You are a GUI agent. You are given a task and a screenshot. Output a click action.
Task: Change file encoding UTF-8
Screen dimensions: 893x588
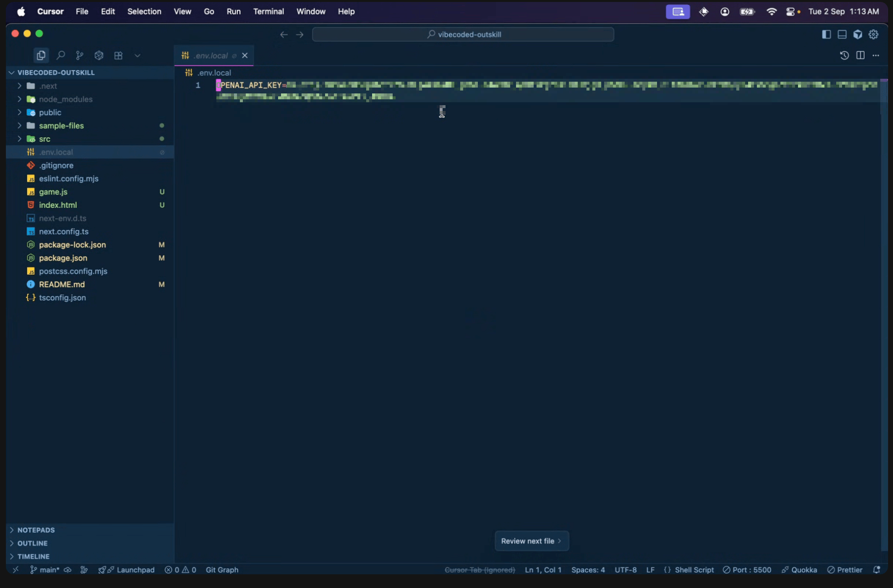click(626, 569)
